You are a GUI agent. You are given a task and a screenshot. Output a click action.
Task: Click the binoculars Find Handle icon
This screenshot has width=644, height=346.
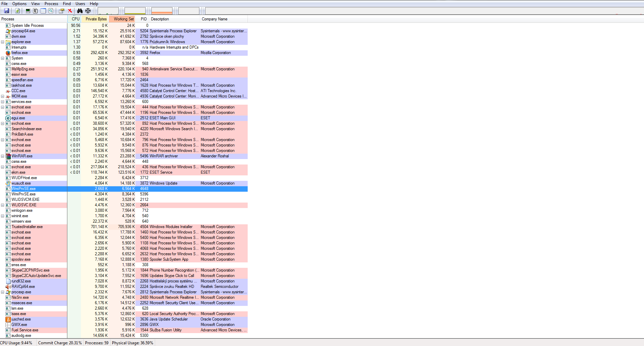click(x=80, y=11)
